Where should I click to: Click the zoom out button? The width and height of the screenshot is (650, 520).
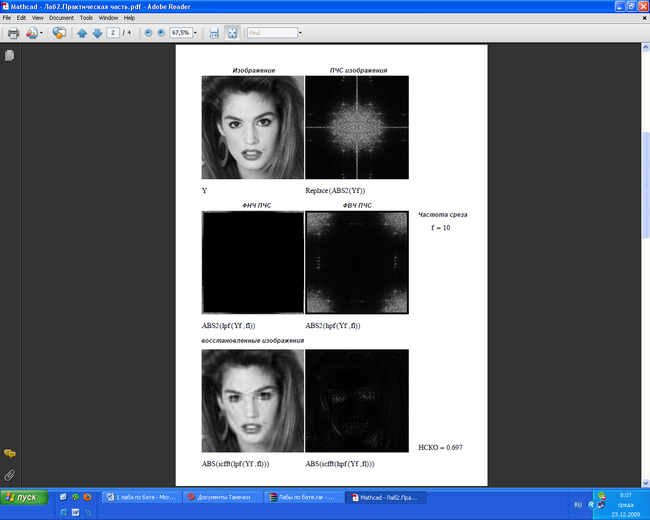[148, 33]
